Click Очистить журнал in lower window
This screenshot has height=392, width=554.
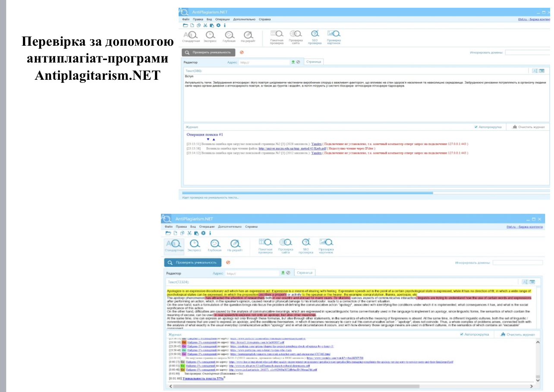point(517,334)
